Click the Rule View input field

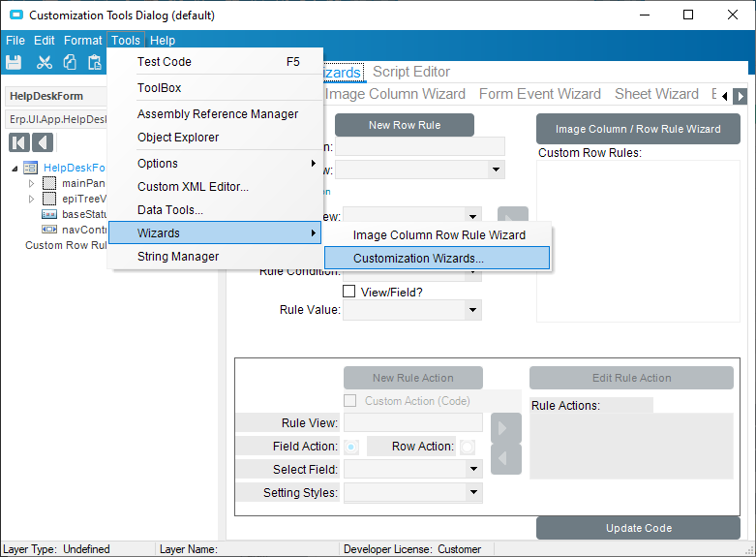413,422
